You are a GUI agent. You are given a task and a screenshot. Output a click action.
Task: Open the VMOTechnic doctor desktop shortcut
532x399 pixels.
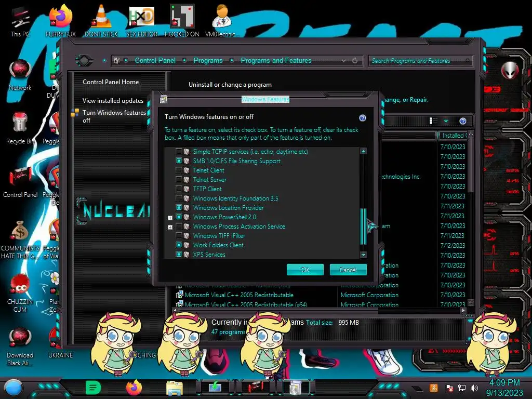[222, 21]
